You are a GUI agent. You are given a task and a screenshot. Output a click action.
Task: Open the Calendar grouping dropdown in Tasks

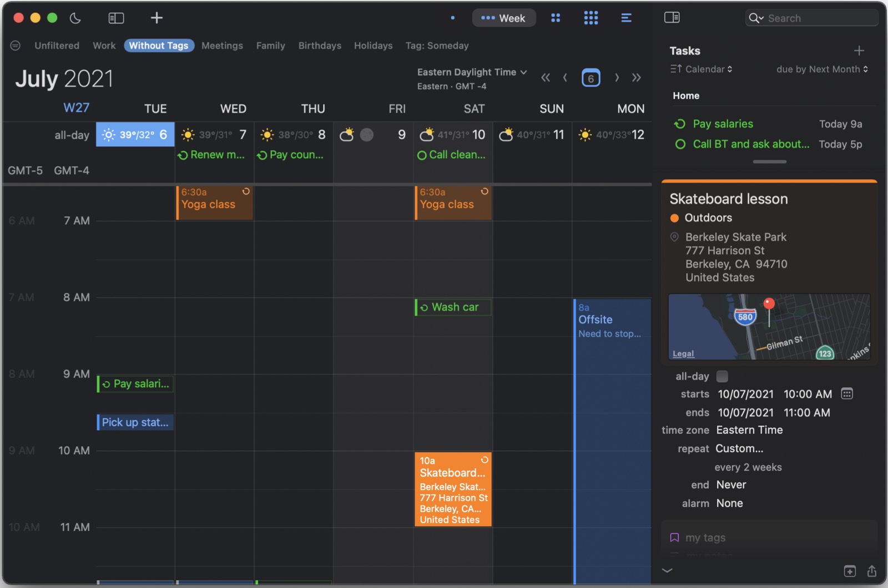pos(709,69)
